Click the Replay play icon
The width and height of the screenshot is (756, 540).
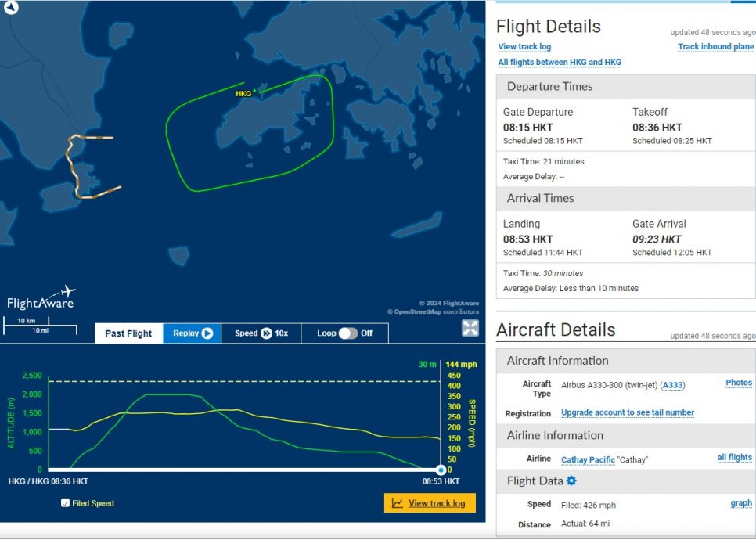[207, 333]
